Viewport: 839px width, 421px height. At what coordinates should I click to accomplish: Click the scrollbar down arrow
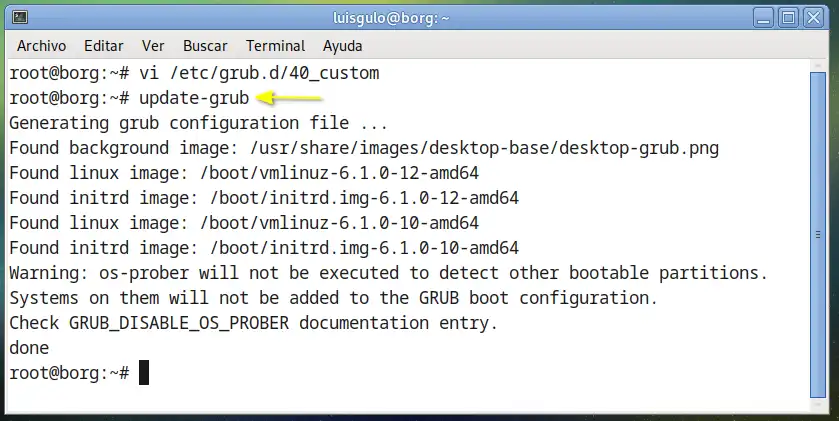[818, 405]
